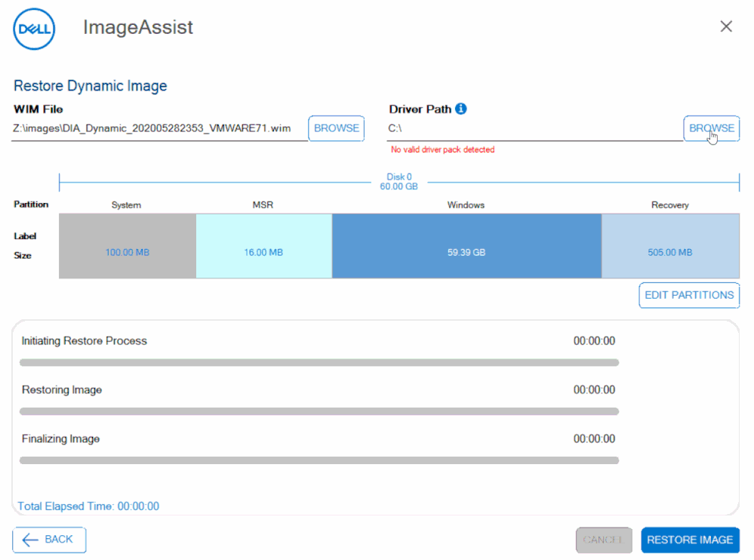Select the Windows partition block
Viewport: 754px width, 560px height.
point(467,246)
